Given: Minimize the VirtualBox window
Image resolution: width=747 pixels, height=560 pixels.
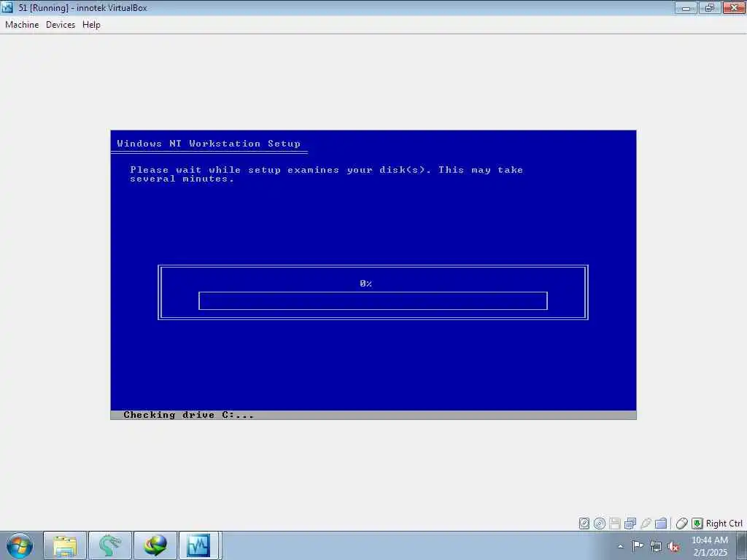Looking at the screenshot, I should pos(686,7).
